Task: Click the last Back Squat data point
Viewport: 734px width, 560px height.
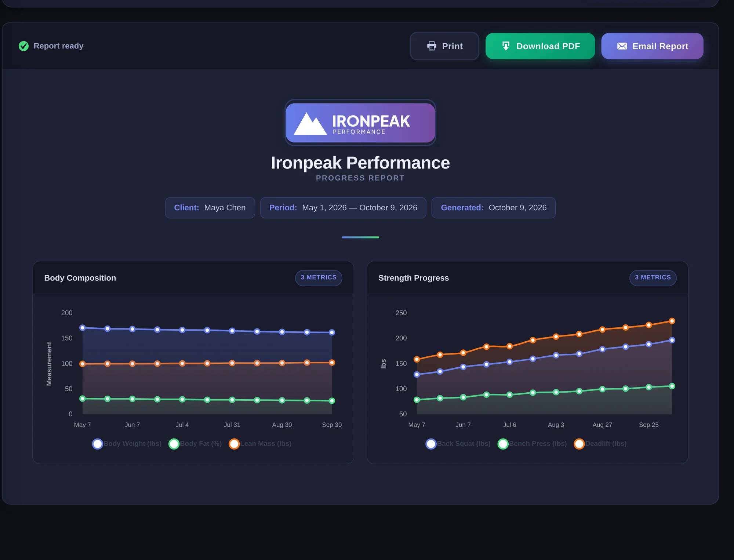Action: (x=672, y=340)
